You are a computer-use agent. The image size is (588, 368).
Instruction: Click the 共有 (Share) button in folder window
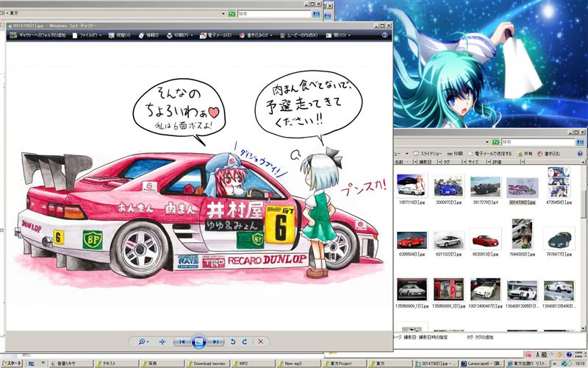[x=525, y=154]
